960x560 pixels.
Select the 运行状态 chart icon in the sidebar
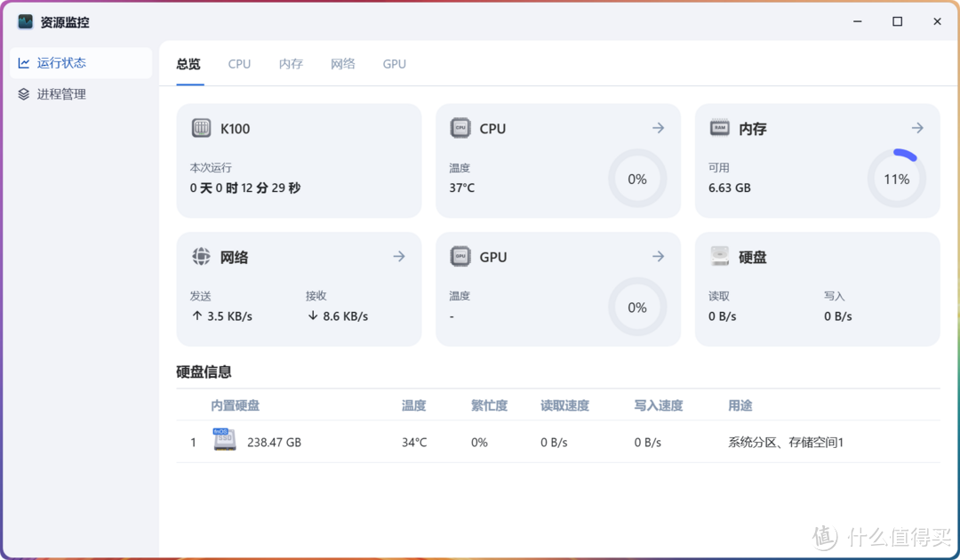click(23, 62)
